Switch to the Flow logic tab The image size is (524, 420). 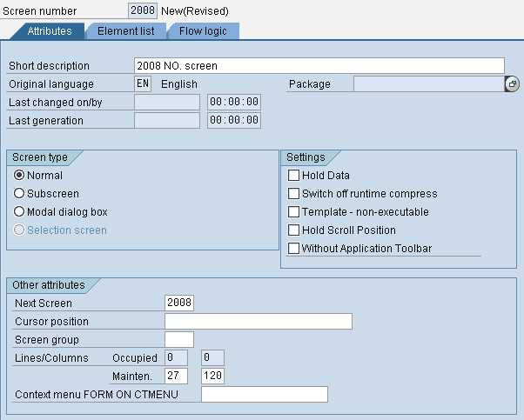click(x=202, y=31)
